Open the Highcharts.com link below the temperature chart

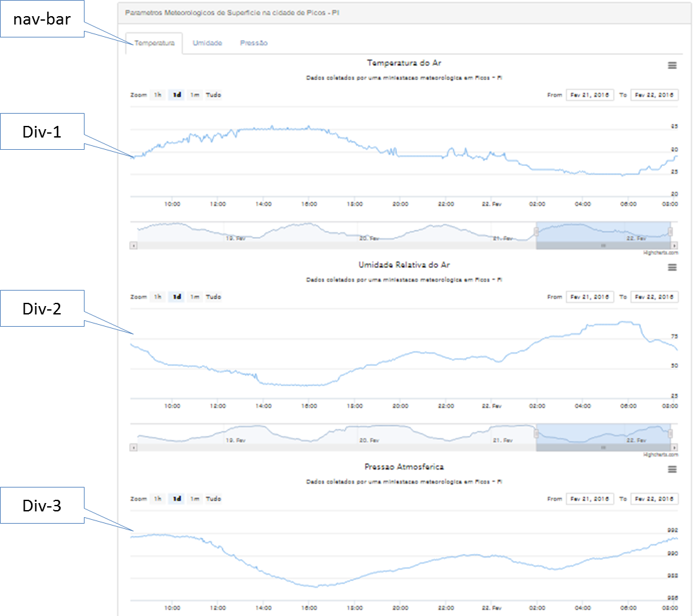pos(660,252)
